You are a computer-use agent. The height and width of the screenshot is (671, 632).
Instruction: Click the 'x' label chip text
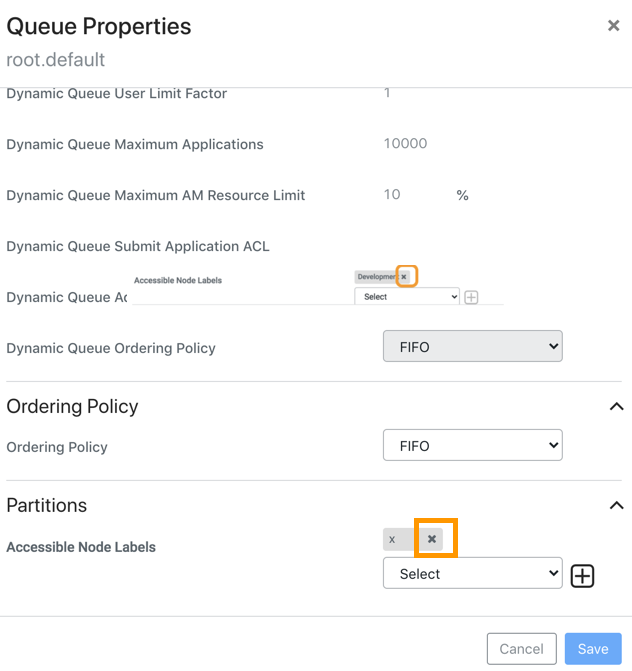click(392, 540)
